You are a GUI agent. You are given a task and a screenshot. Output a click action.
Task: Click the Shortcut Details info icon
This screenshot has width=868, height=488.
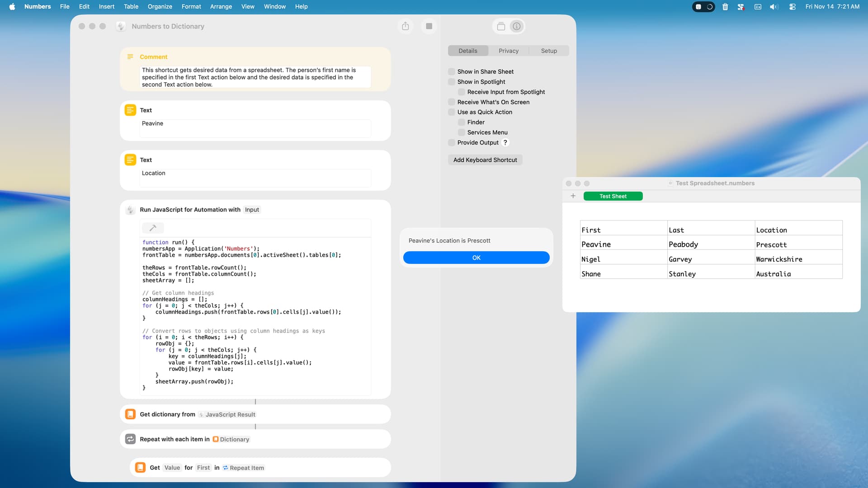(517, 26)
